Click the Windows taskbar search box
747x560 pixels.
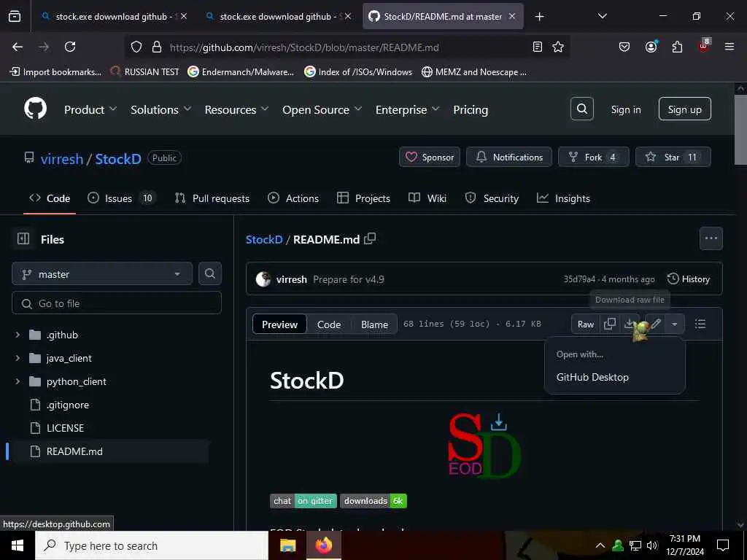(x=152, y=545)
